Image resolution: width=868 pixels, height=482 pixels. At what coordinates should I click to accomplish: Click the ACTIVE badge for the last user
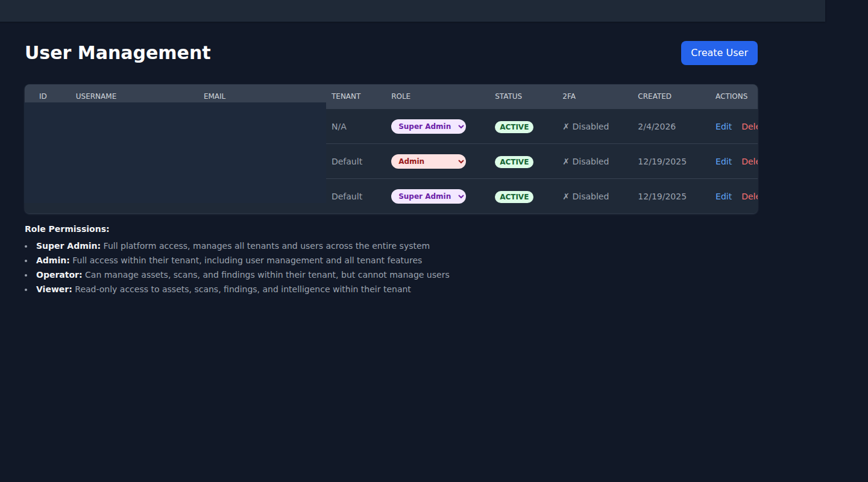click(x=514, y=196)
